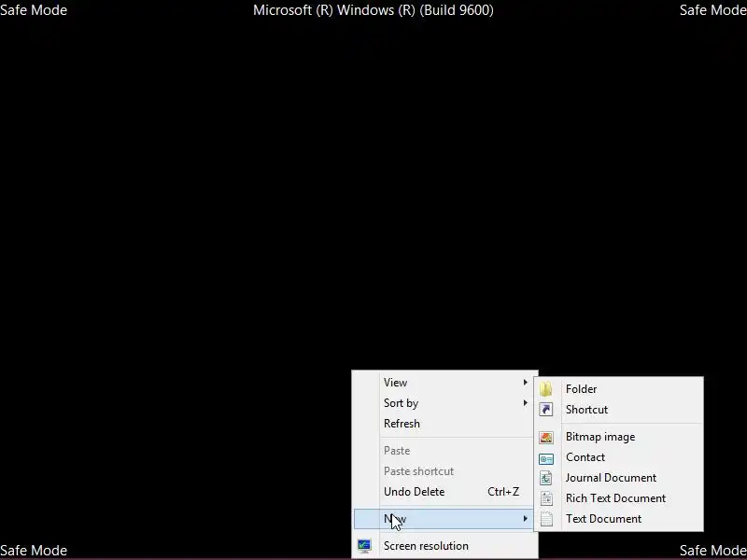
Task: Create a new Journal Document
Action: (619, 478)
